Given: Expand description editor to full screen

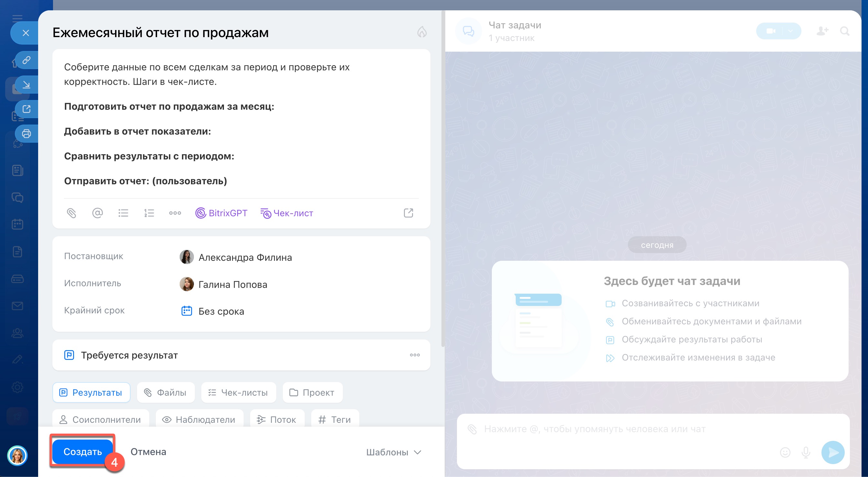Looking at the screenshot, I should coord(408,213).
